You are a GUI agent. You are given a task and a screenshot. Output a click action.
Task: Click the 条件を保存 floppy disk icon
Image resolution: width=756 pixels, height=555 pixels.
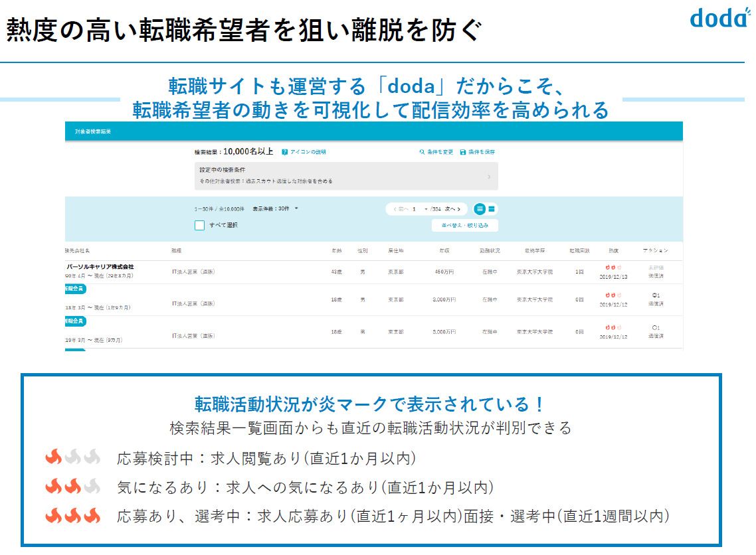pyautogui.click(x=463, y=152)
